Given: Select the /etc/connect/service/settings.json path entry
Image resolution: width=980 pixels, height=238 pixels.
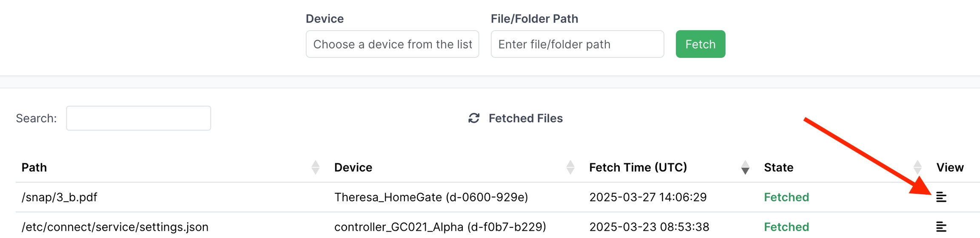Looking at the screenshot, I should click(115, 227).
